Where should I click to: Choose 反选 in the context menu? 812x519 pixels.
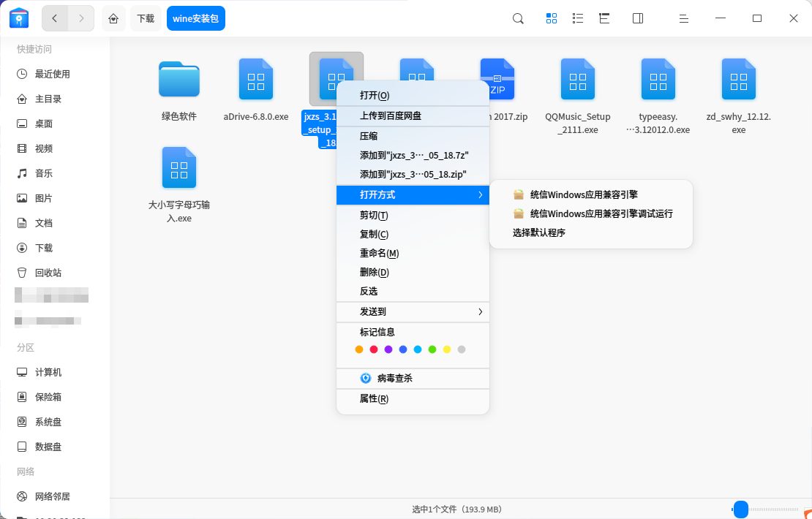(x=413, y=292)
